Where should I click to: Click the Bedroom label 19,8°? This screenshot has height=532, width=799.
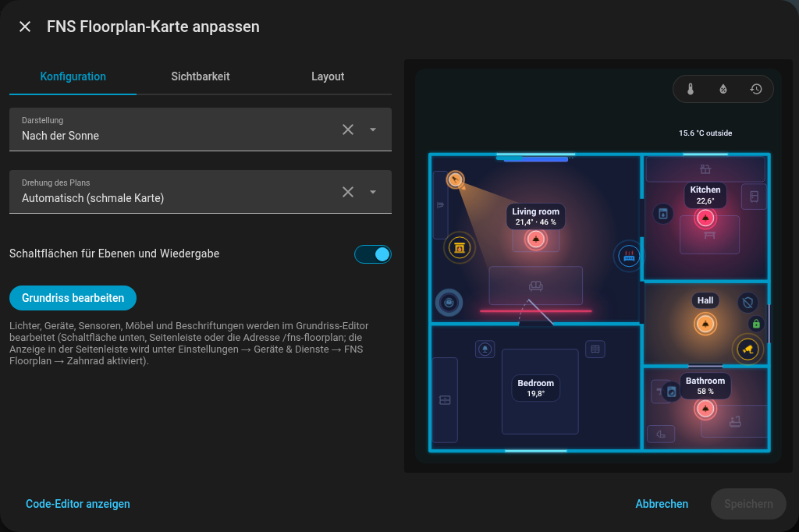click(x=535, y=388)
